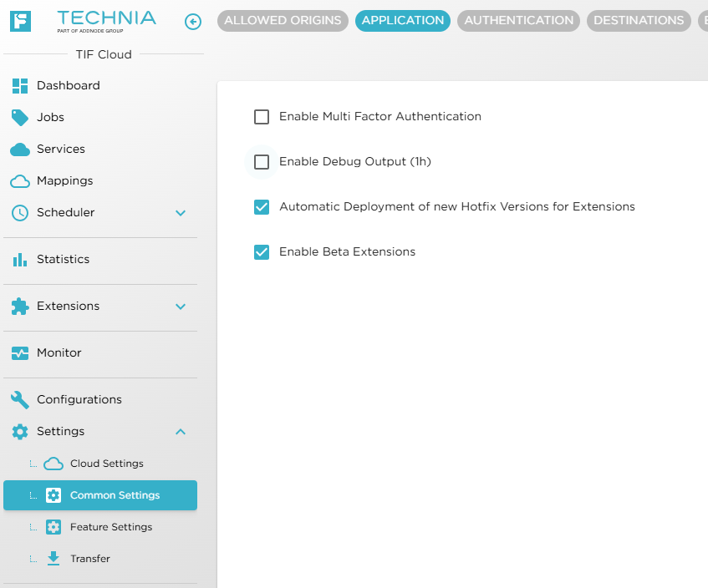
Task: Click the Jobs tag icon
Action: [x=18, y=117]
